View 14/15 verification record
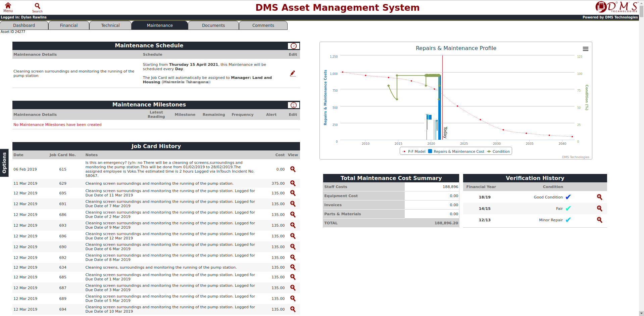 click(600, 209)
